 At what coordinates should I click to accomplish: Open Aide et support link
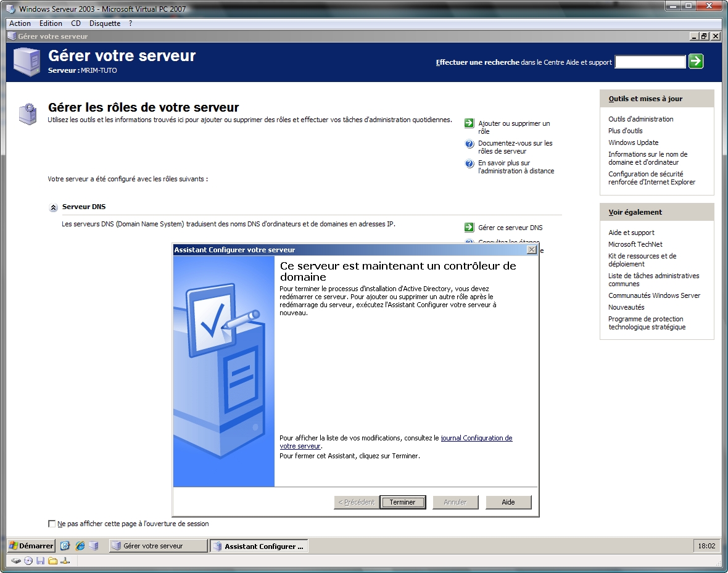pyautogui.click(x=631, y=232)
